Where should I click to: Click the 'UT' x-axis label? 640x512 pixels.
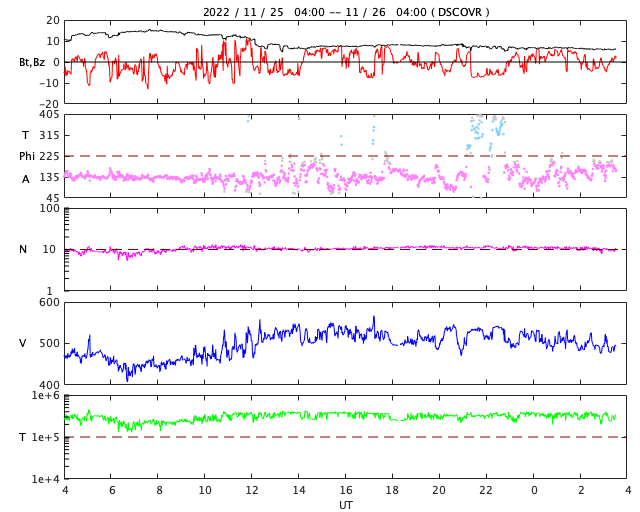[x=345, y=505]
